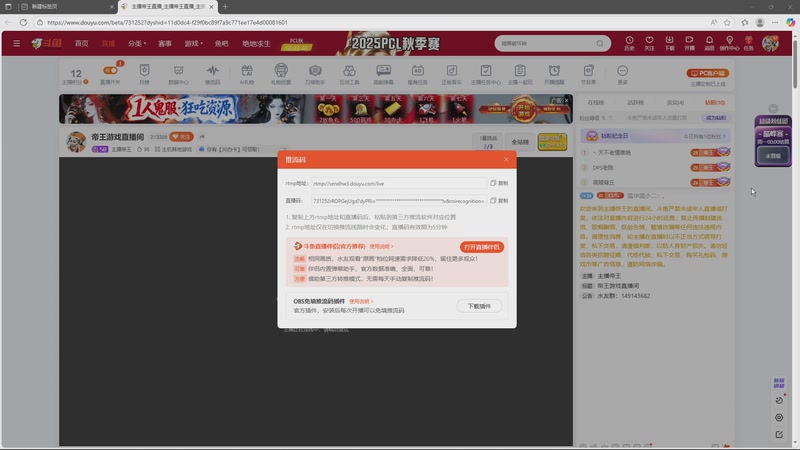Go to 赛事 in navigation
The image size is (800, 450).
[x=165, y=43]
